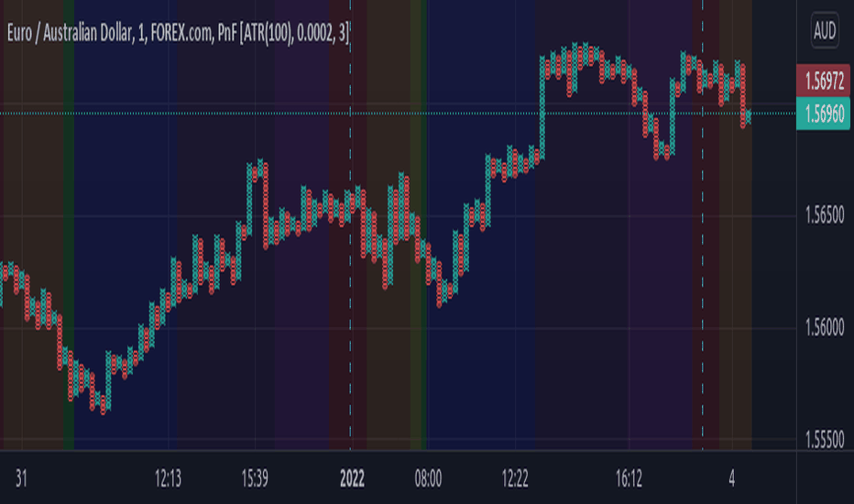Viewport: 854px width, 504px height.
Task: Click the 2022 time axis label
Action: pos(352,479)
